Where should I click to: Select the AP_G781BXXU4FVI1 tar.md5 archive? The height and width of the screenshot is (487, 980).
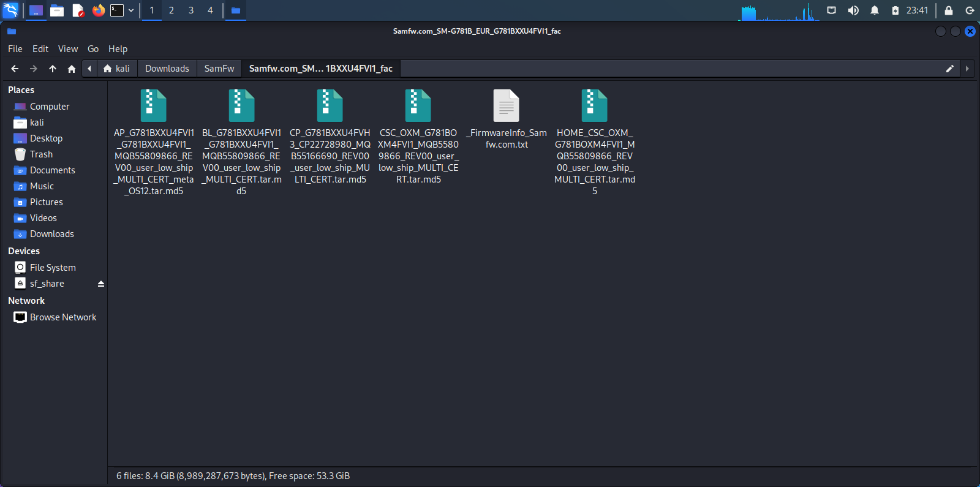[x=154, y=143]
